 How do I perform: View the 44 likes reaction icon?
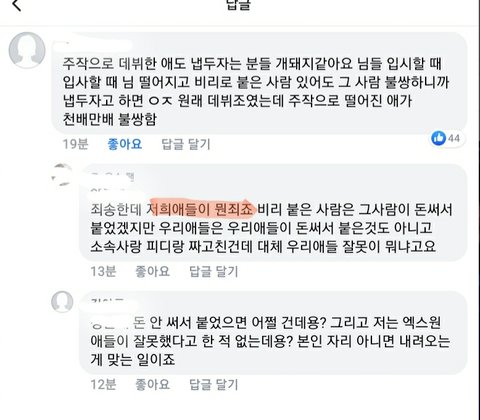coord(438,138)
